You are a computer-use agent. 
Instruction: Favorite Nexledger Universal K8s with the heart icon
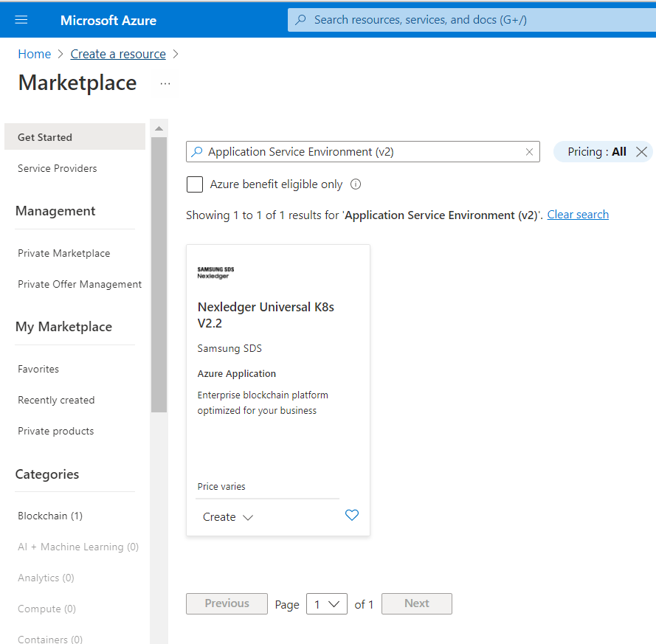pyautogui.click(x=352, y=515)
